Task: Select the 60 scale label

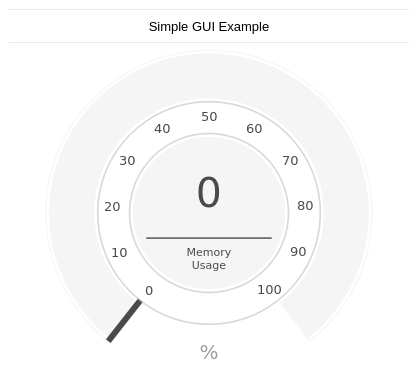Action: pos(254,129)
